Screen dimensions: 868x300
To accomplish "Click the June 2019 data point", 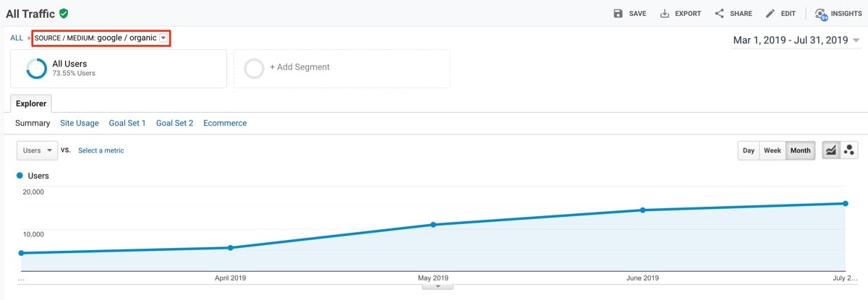I will pos(642,210).
